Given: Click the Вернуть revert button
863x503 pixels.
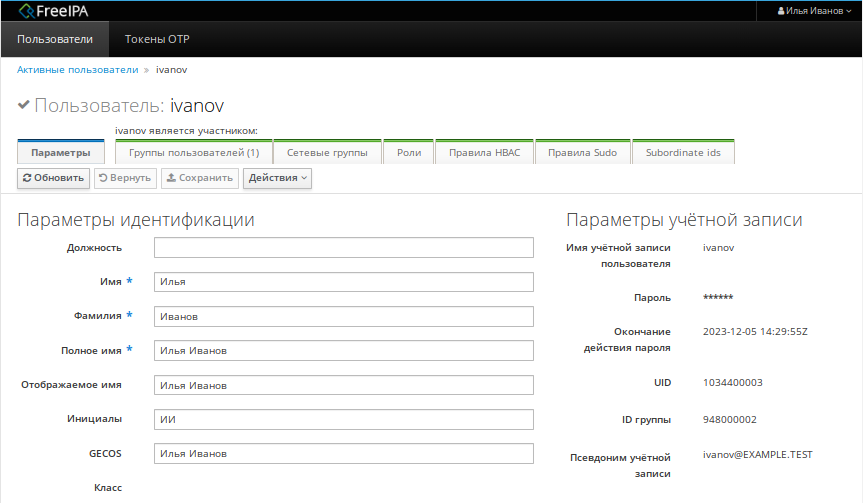Looking at the screenshot, I should pyautogui.click(x=125, y=178).
